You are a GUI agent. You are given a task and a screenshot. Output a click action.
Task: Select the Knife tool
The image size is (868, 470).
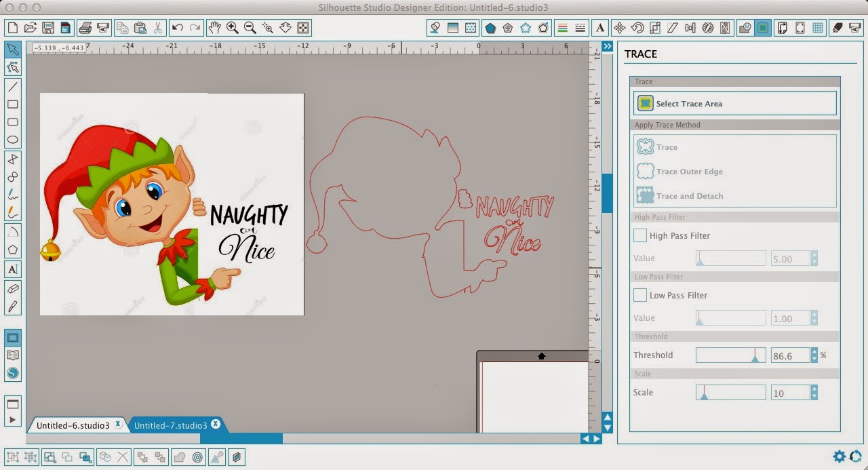(x=12, y=307)
